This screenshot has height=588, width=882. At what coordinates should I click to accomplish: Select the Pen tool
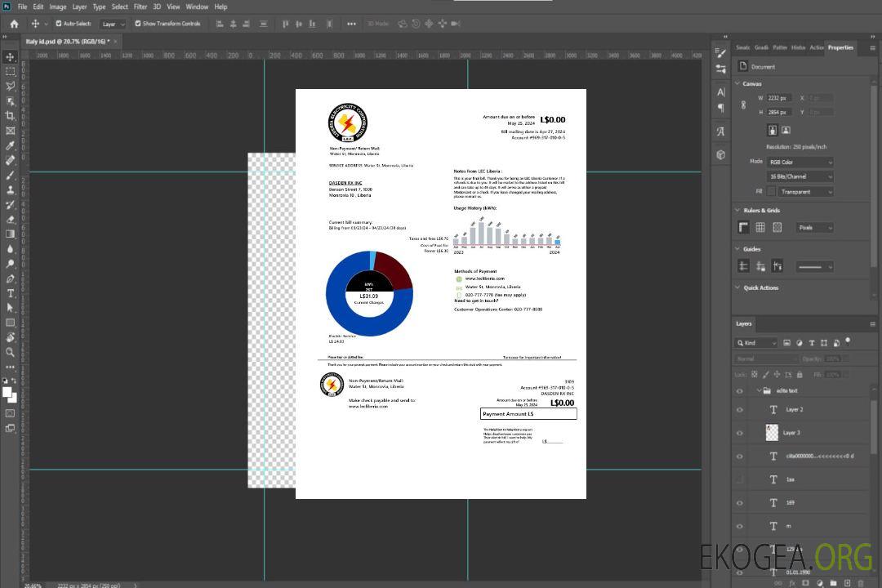[10, 278]
